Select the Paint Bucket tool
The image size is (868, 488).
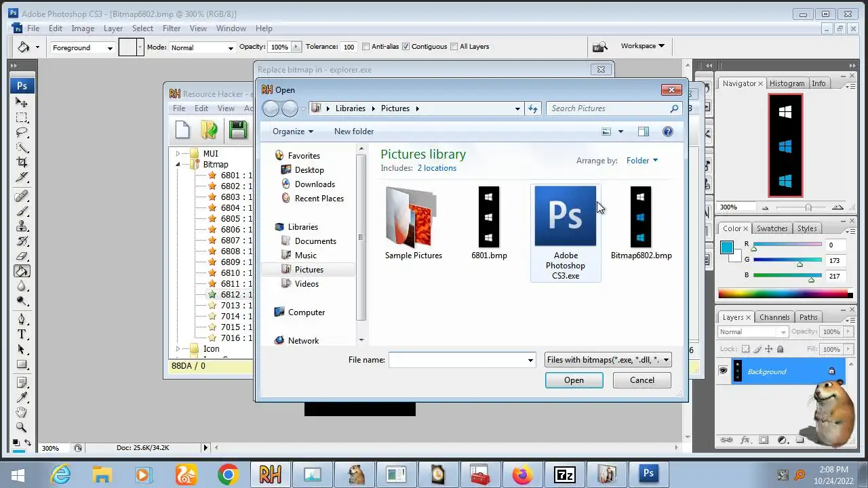[x=22, y=271]
